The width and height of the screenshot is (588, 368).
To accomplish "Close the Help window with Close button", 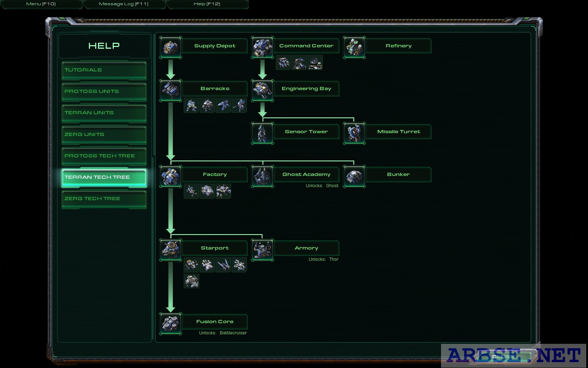I will click(x=503, y=356).
